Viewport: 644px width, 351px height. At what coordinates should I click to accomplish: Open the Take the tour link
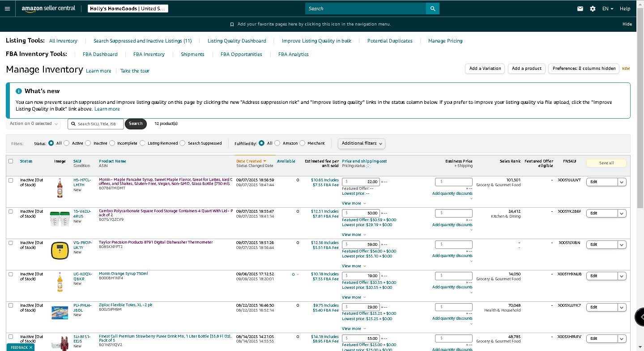[135, 71]
